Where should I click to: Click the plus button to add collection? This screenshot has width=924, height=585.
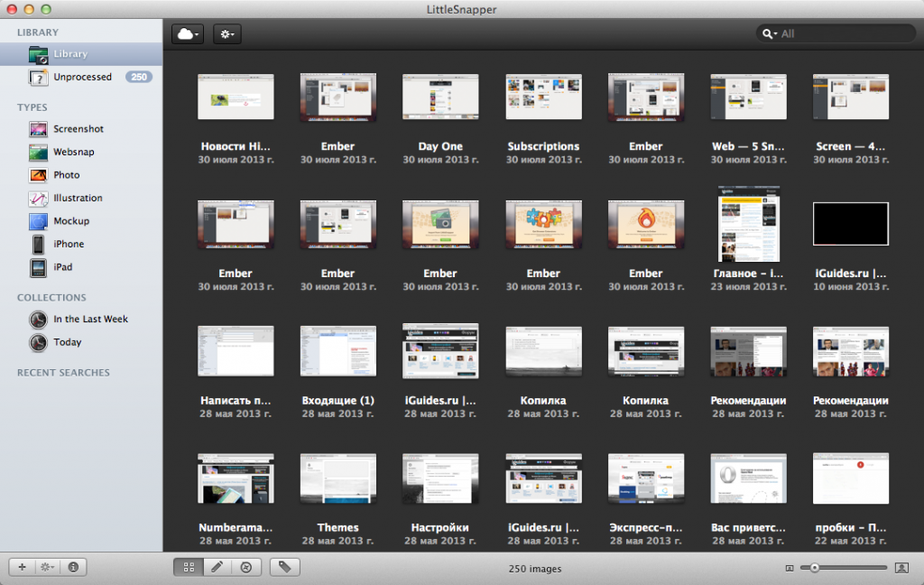pos(22,567)
